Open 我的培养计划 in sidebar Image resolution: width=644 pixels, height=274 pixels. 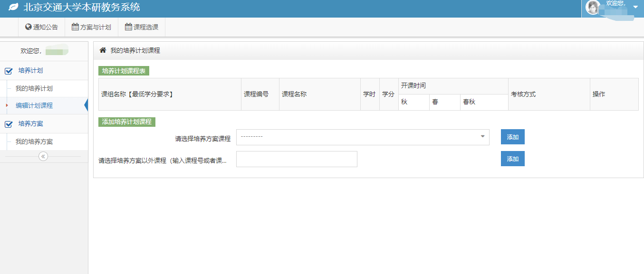coord(34,89)
